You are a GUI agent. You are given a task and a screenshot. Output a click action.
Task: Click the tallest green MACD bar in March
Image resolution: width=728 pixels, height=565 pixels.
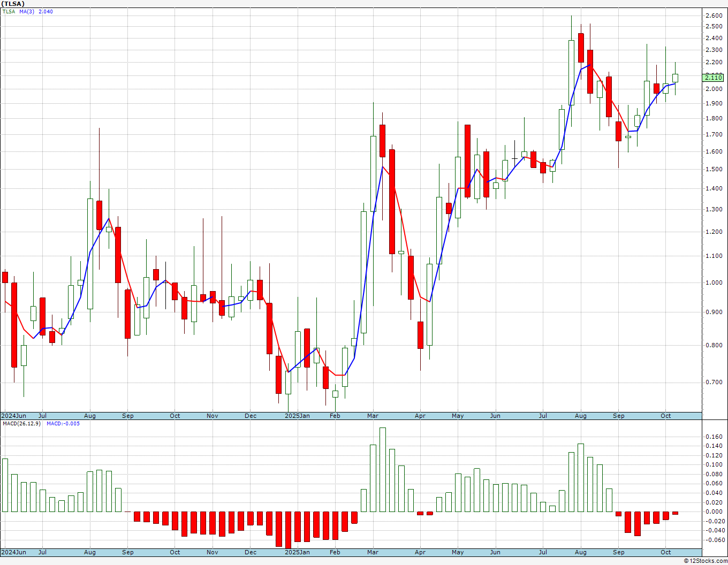click(x=382, y=470)
